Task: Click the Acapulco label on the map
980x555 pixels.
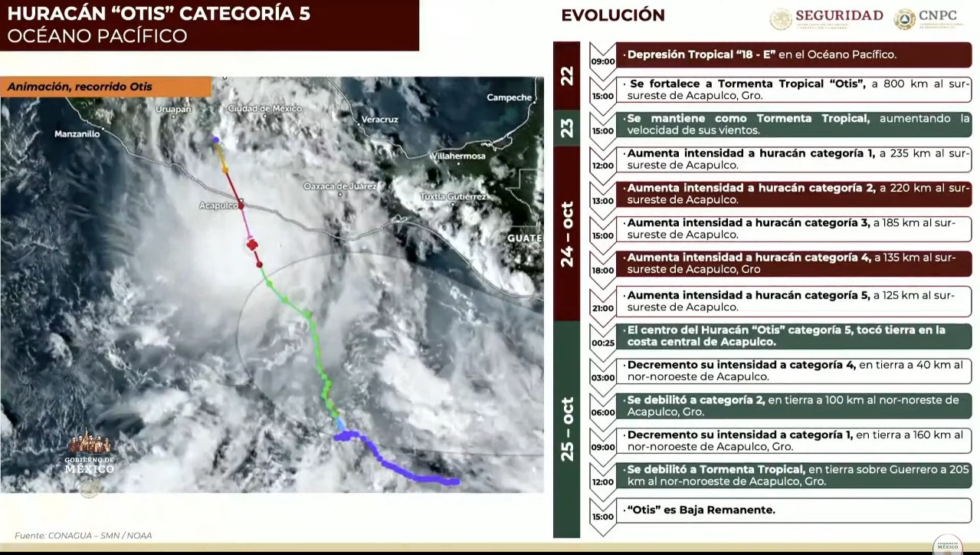Action: tap(218, 205)
